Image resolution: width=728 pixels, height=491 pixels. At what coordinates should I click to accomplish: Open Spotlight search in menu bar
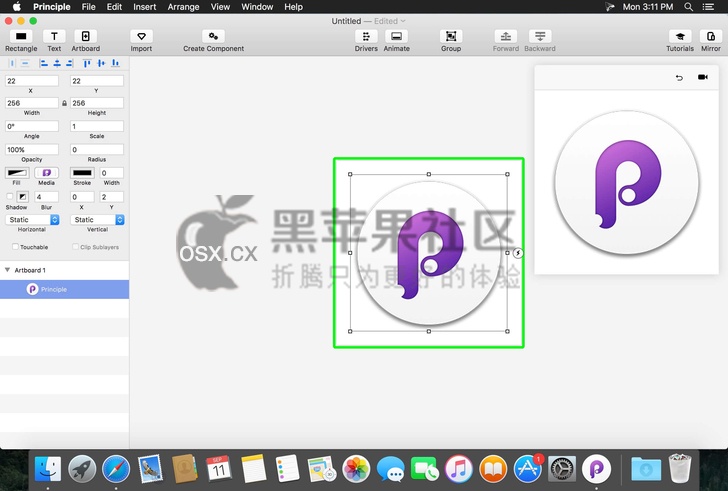click(x=689, y=7)
